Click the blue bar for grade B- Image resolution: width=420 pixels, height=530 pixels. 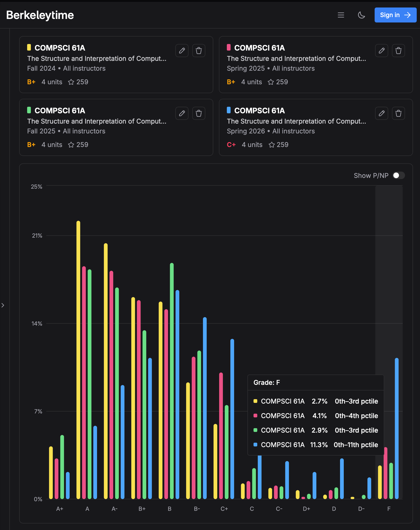(x=205, y=408)
